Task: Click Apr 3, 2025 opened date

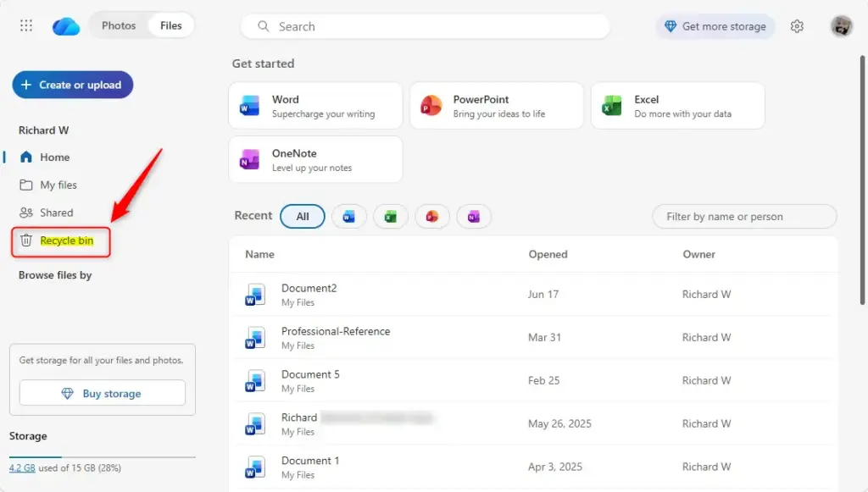Action: [x=555, y=467]
